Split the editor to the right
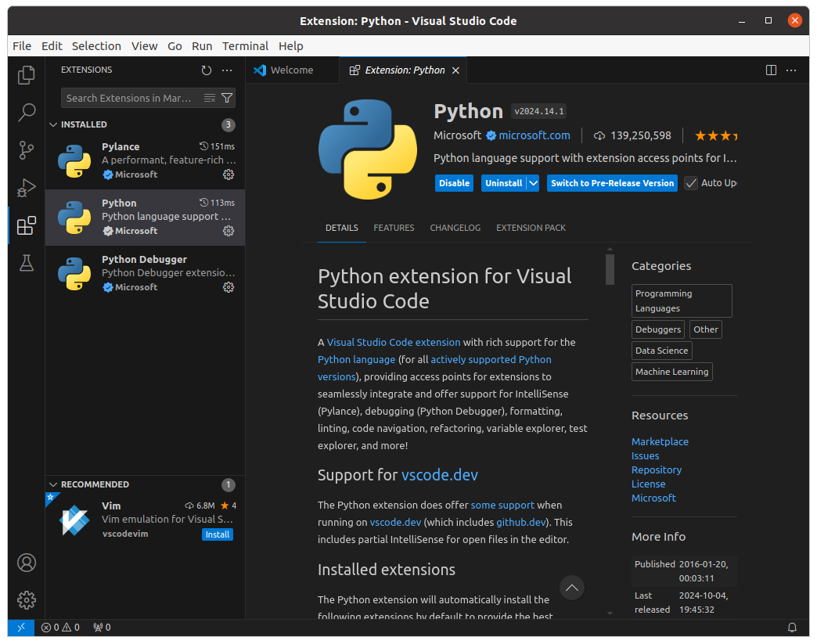 coord(771,70)
